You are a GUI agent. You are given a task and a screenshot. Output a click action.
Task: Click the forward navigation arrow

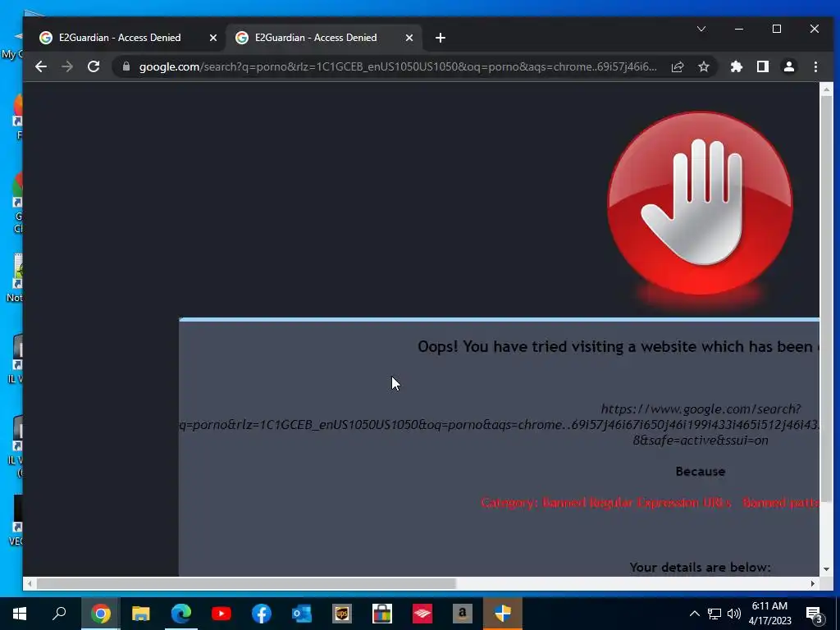pyautogui.click(x=67, y=66)
